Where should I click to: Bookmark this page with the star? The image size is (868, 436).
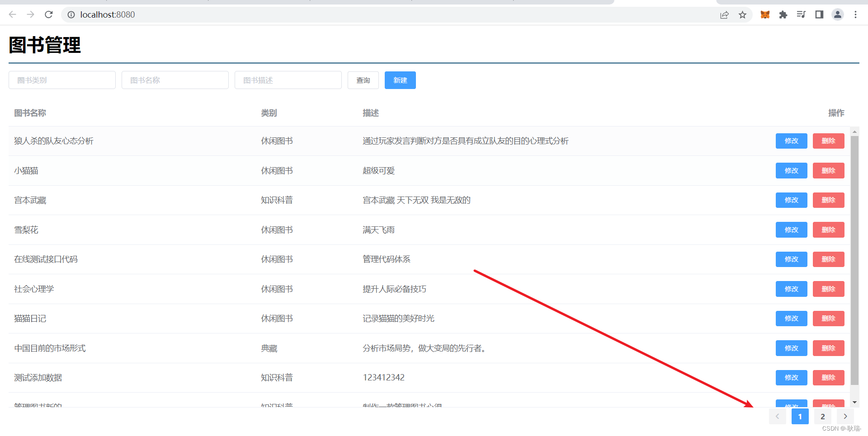click(742, 14)
